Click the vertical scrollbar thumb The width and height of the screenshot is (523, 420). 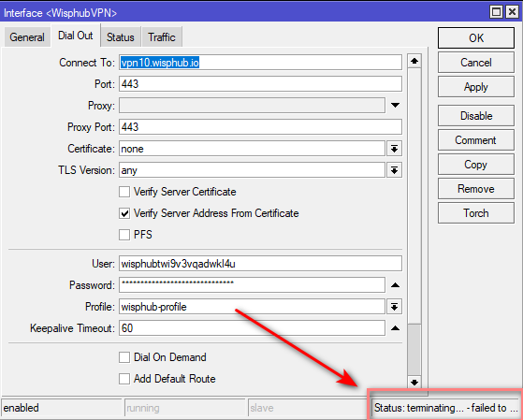pyautogui.click(x=414, y=350)
